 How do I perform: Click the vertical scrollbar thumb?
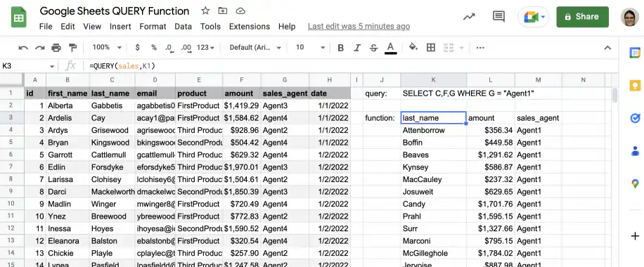pos(615,95)
